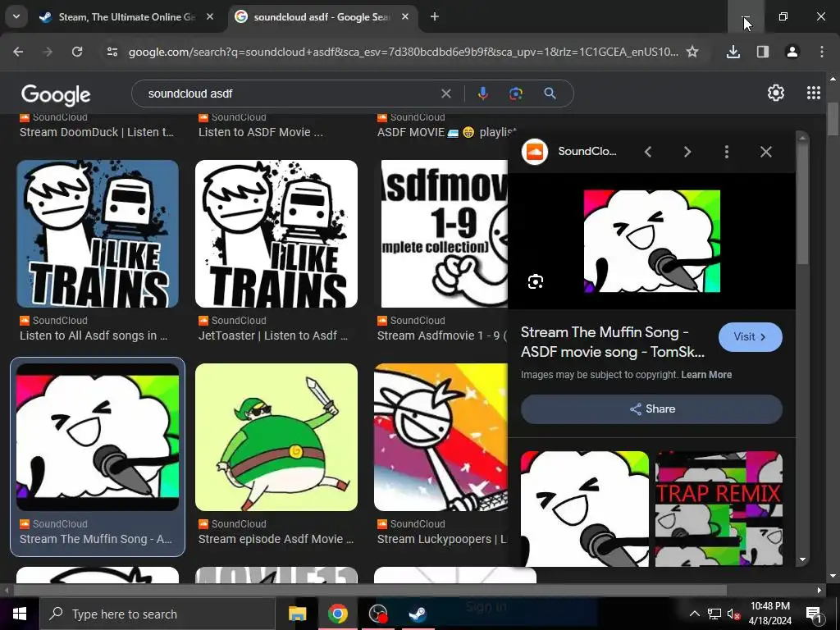Reload the current page

[x=77, y=52]
